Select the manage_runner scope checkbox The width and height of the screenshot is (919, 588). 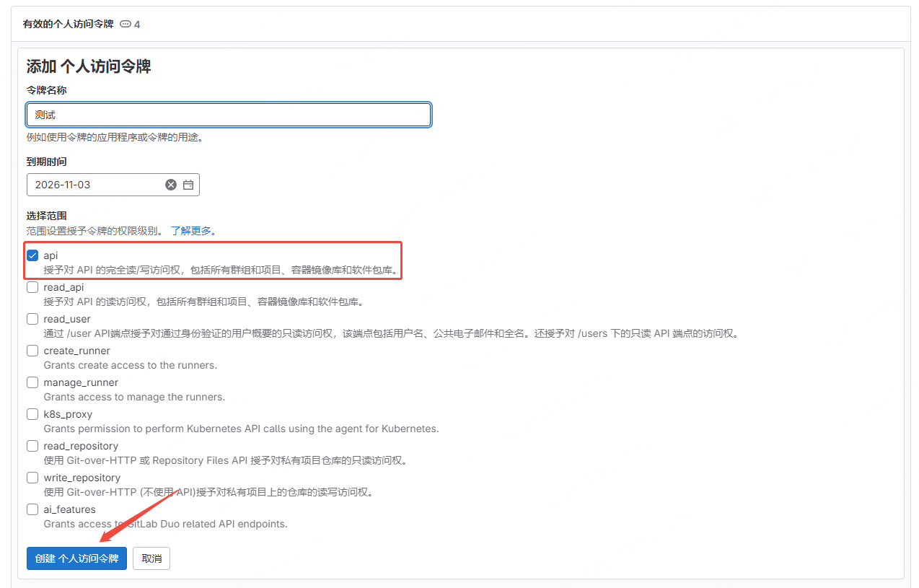32,382
